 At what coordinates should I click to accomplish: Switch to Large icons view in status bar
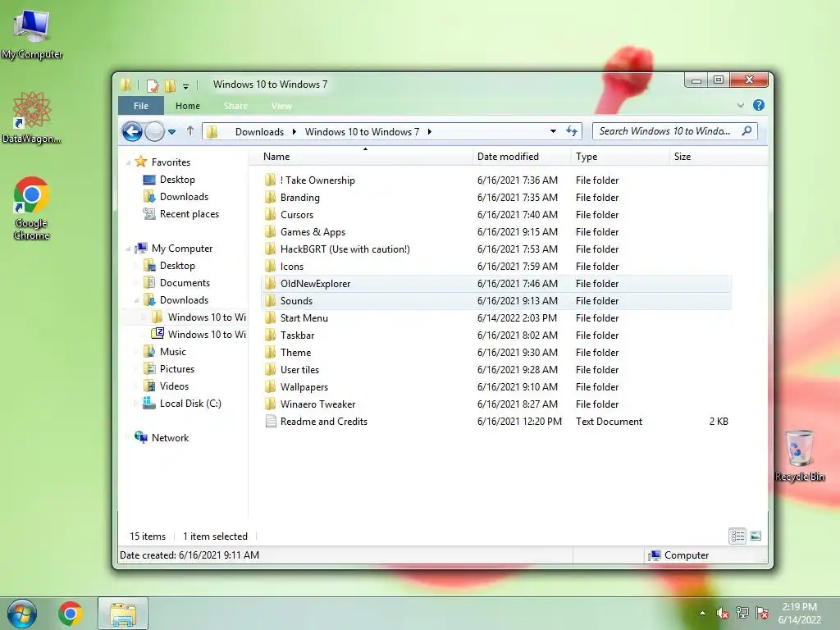tap(756, 536)
